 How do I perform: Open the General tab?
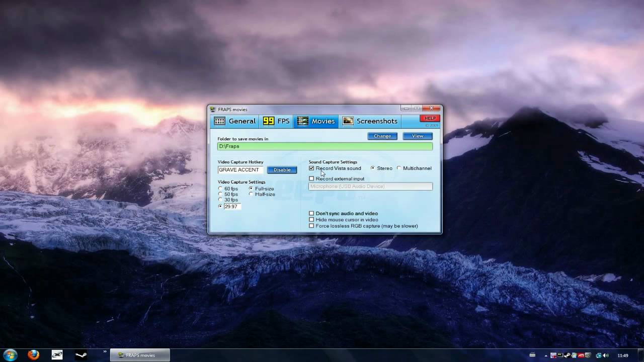[x=235, y=121]
